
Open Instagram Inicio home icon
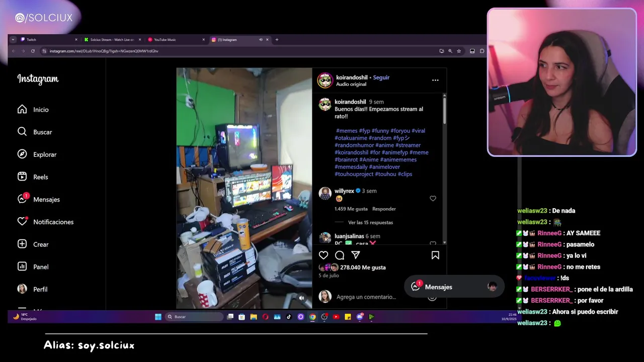(x=22, y=110)
